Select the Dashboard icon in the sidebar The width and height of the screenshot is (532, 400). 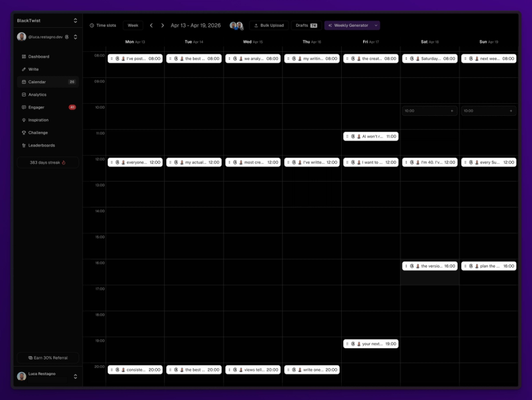(25, 57)
